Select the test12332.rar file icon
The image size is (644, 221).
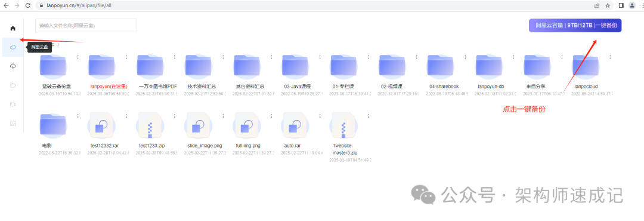pos(101,125)
